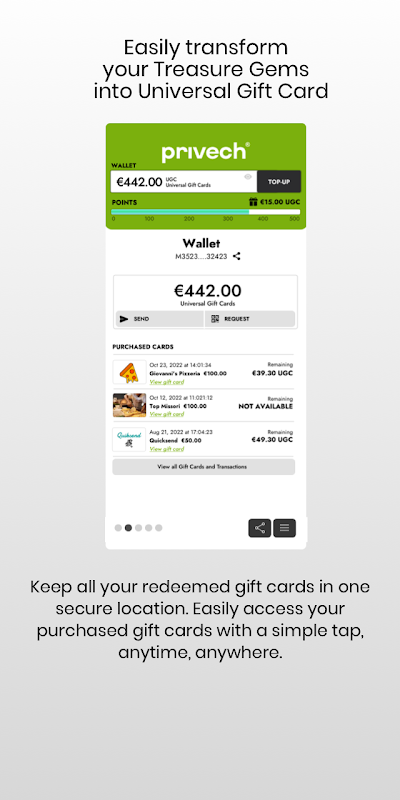This screenshot has width=400, height=800.
Task: Click the TOP-UP button
Action: pos(279,182)
